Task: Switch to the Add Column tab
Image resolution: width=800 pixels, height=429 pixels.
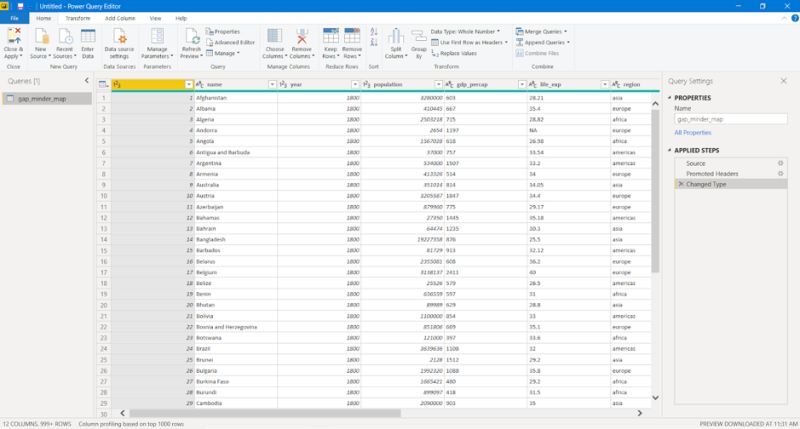Action: (x=120, y=18)
